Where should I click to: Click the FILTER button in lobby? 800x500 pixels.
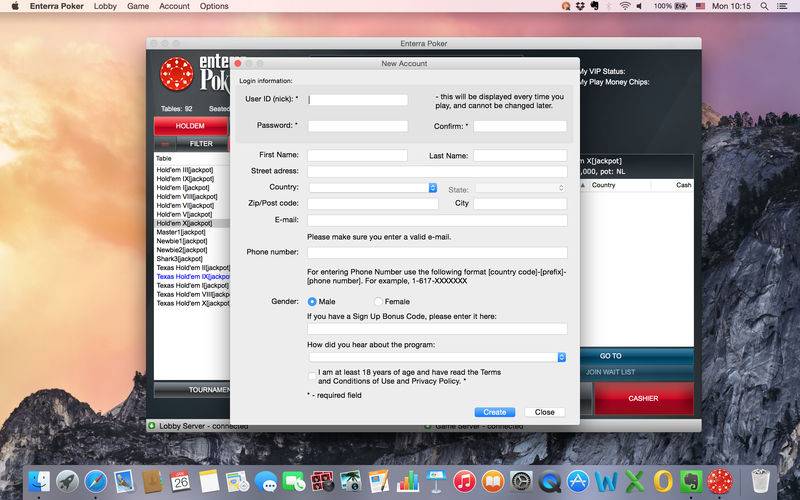(202, 144)
